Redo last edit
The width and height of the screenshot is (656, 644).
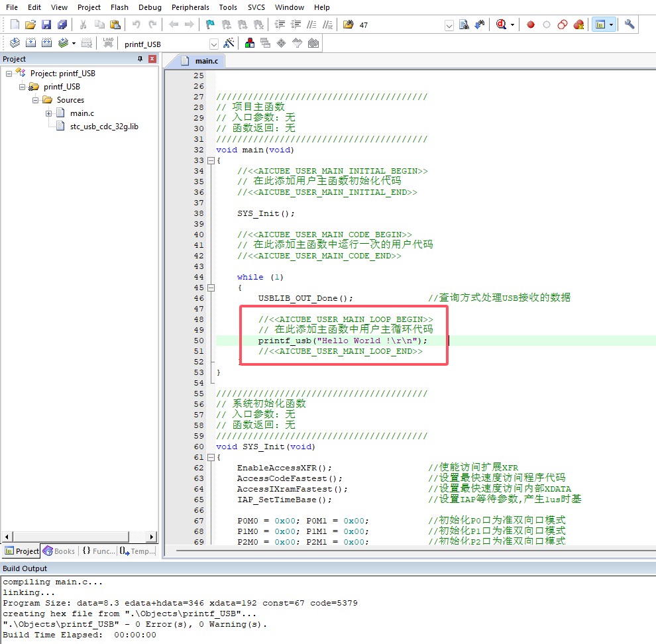152,25
